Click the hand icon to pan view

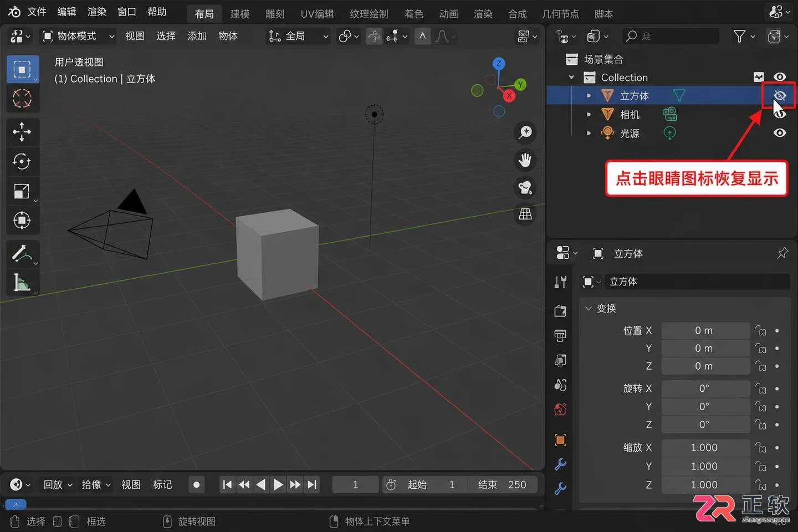(x=525, y=160)
